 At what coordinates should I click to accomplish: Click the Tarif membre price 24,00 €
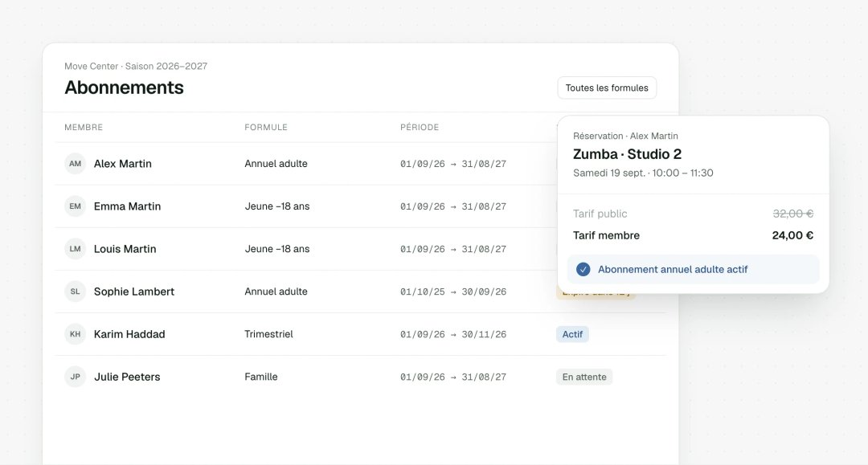[x=792, y=235]
